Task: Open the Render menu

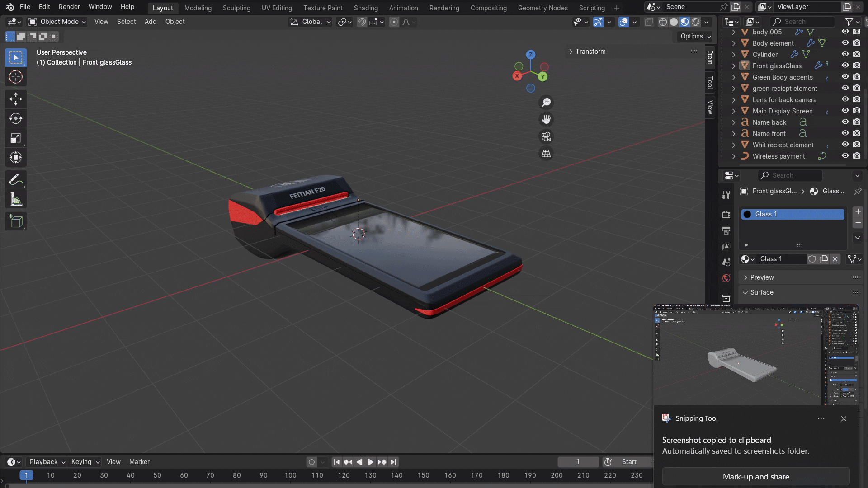Action: tap(69, 7)
